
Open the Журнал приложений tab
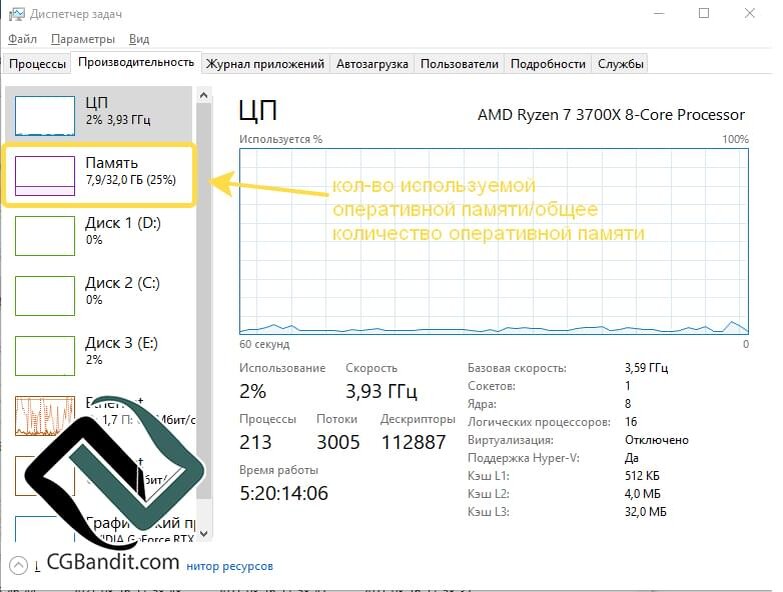click(265, 64)
